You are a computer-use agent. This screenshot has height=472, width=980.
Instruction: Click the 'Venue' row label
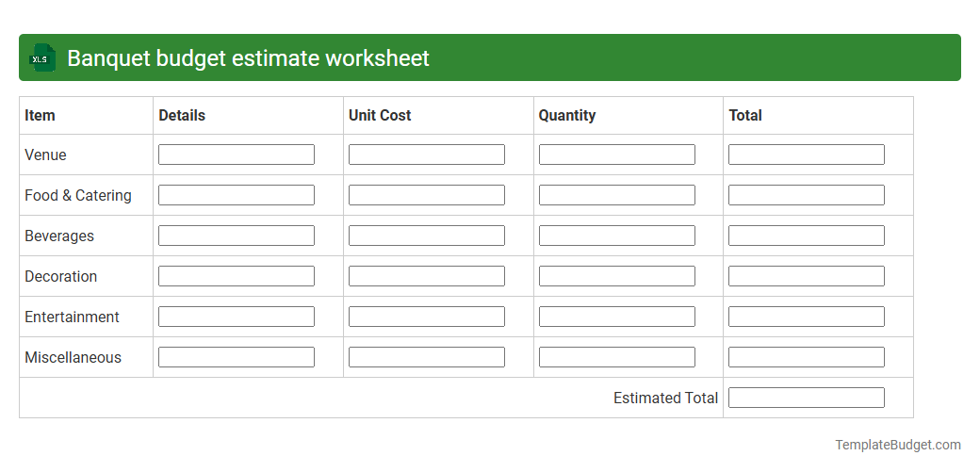(x=45, y=155)
